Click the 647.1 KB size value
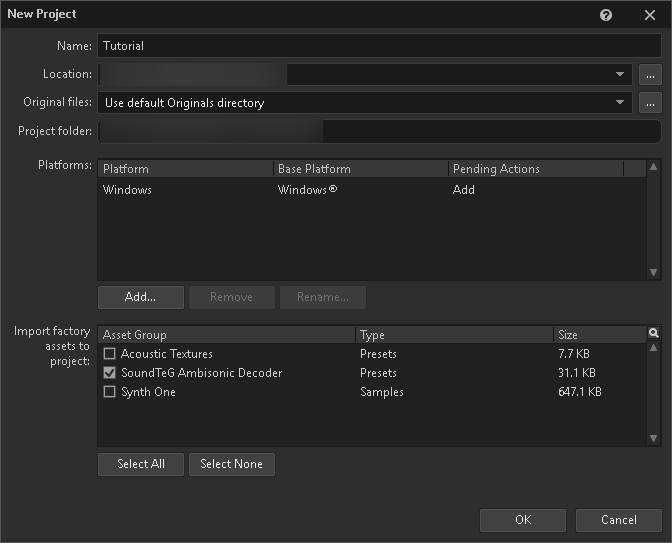Viewport: 672px width, 543px height. coord(579,392)
